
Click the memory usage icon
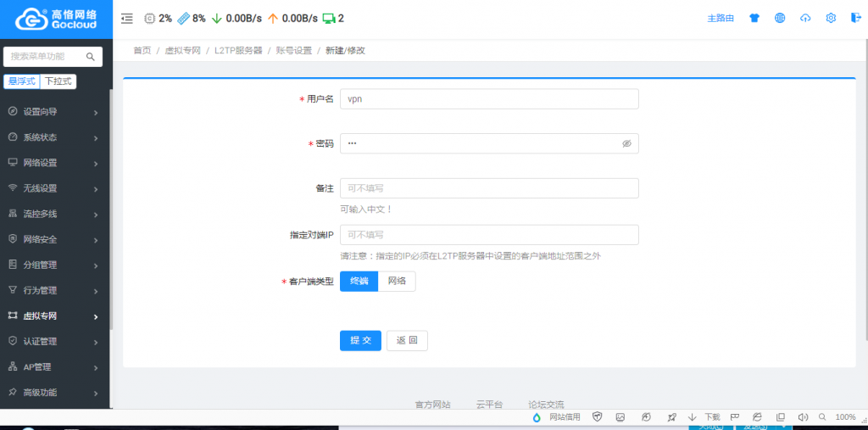click(x=183, y=19)
